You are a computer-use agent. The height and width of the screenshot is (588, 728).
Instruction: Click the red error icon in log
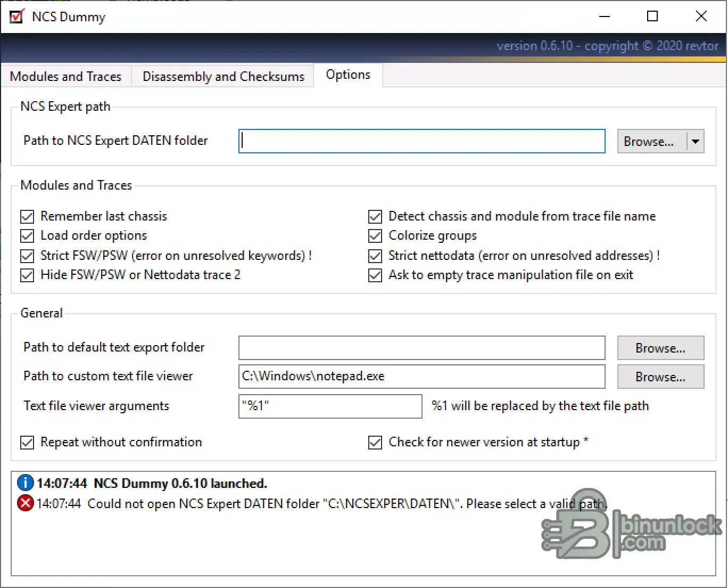tap(26, 503)
